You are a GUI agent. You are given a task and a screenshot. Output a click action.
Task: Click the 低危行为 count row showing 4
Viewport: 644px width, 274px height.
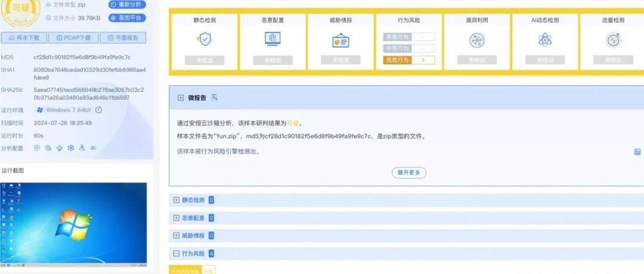[408, 60]
